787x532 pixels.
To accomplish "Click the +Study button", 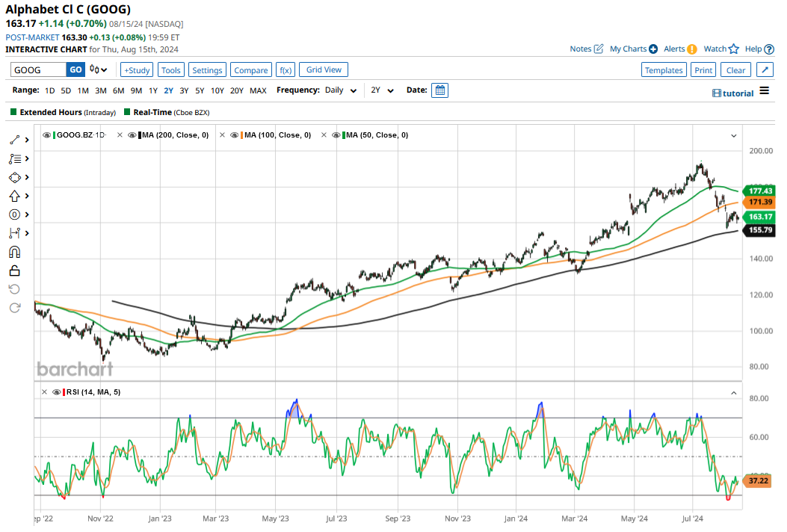I will tap(137, 70).
